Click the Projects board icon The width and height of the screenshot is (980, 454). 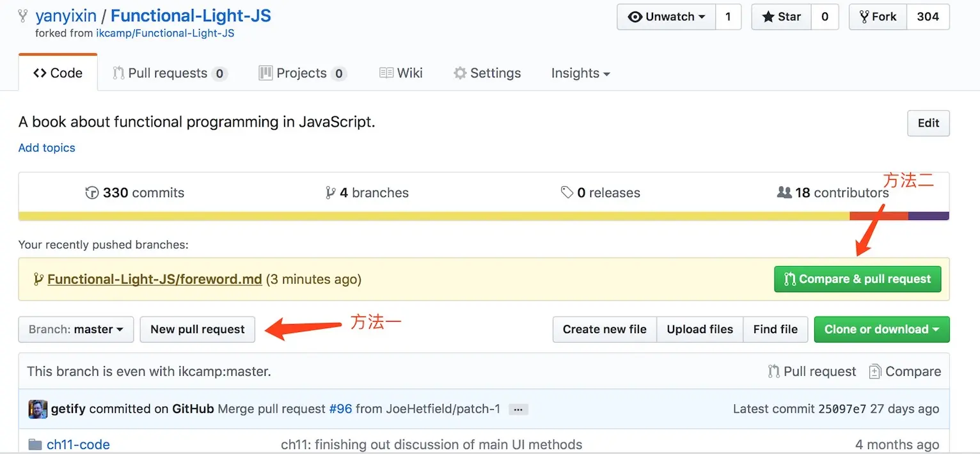tap(265, 73)
